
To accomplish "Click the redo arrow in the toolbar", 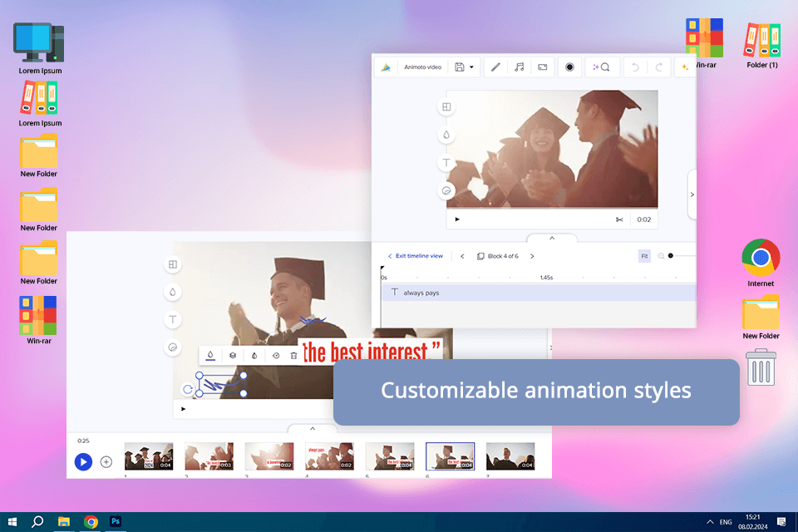I will (658, 67).
